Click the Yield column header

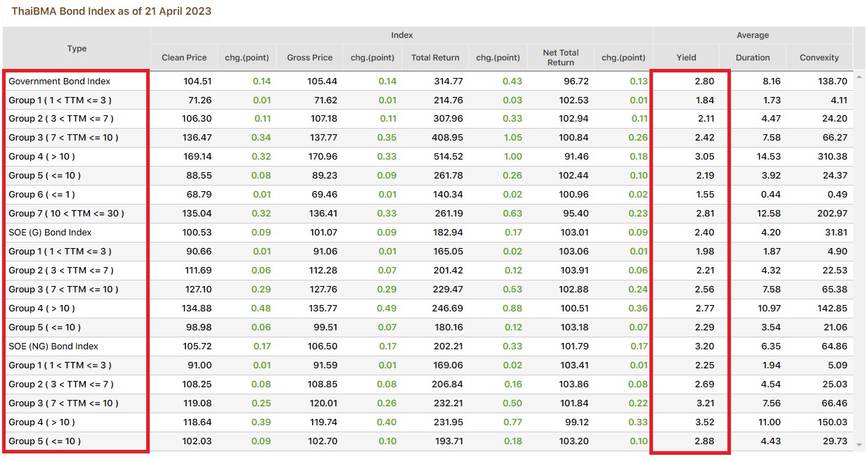pyautogui.click(x=686, y=57)
